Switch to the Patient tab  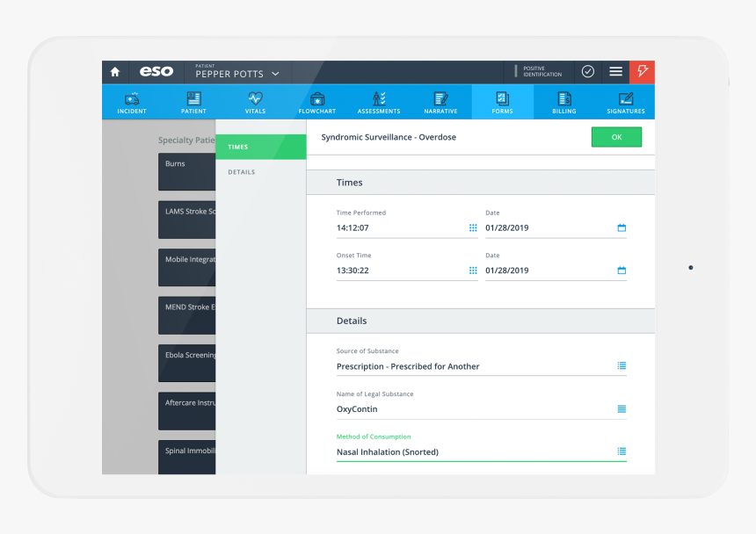[193, 103]
